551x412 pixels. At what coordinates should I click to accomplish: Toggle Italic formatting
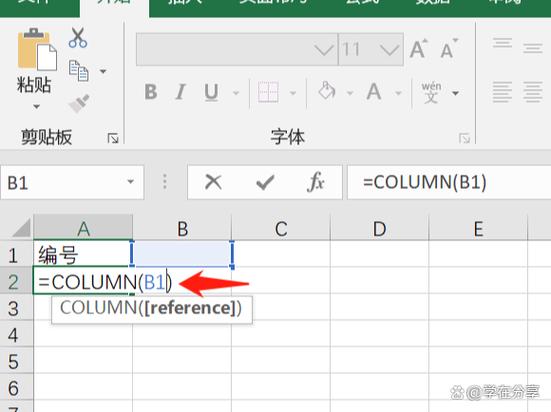pyautogui.click(x=180, y=92)
